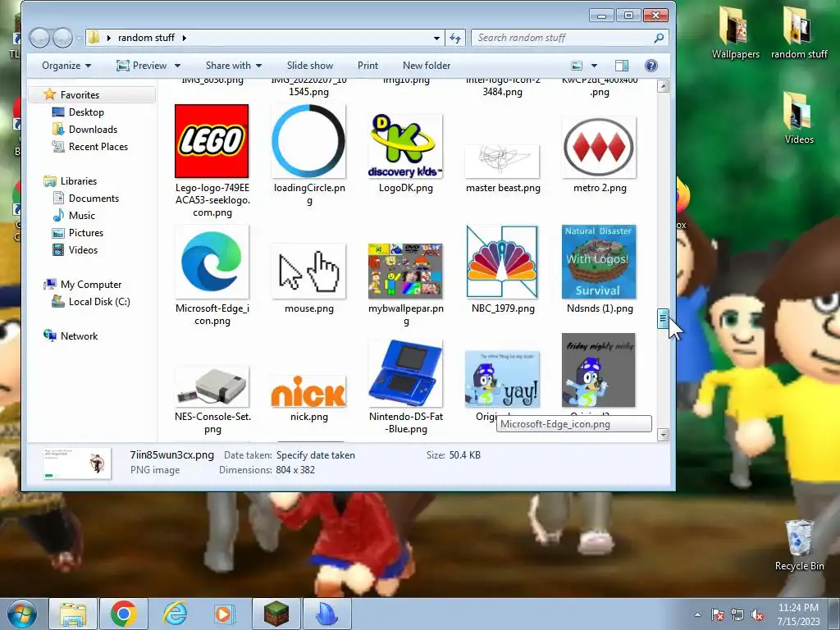Open the Wallpapers desktop folder
The height and width of the screenshot is (630, 840).
point(736,33)
